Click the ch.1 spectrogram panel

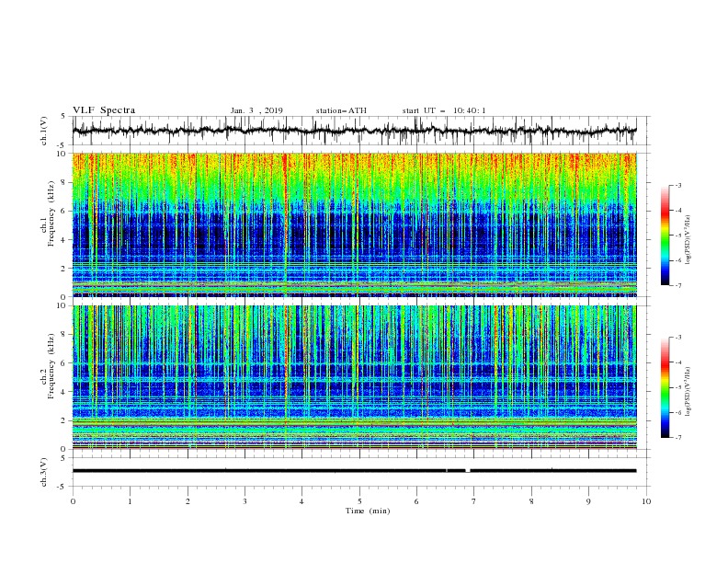(355, 224)
